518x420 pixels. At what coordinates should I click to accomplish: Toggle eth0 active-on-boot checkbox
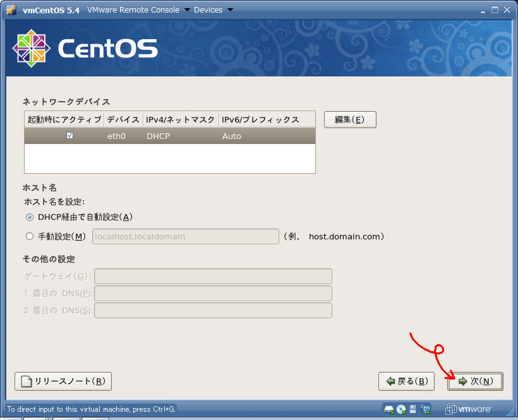coord(69,136)
